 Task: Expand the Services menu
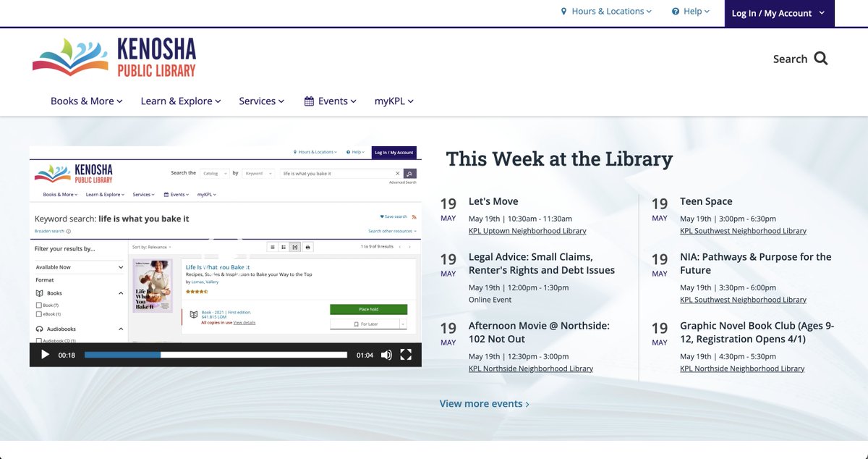262,101
